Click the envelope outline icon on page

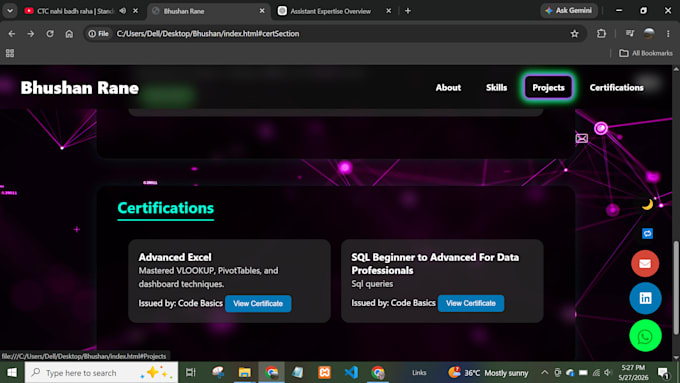[582, 138]
